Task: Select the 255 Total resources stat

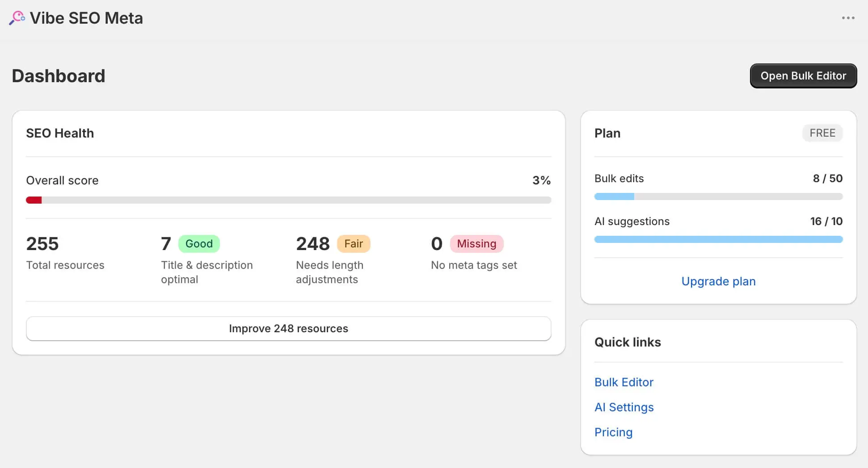Action: coord(42,244)
